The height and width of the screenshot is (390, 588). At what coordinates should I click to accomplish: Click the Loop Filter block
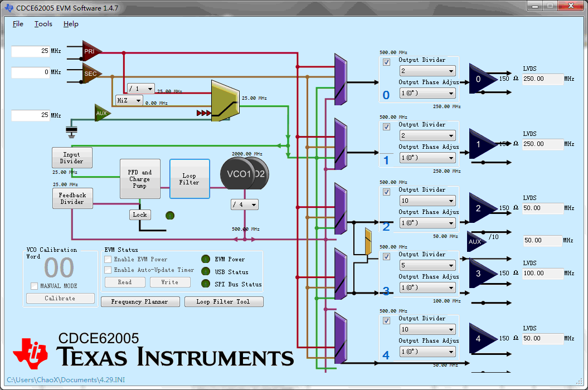pos(189,178)
